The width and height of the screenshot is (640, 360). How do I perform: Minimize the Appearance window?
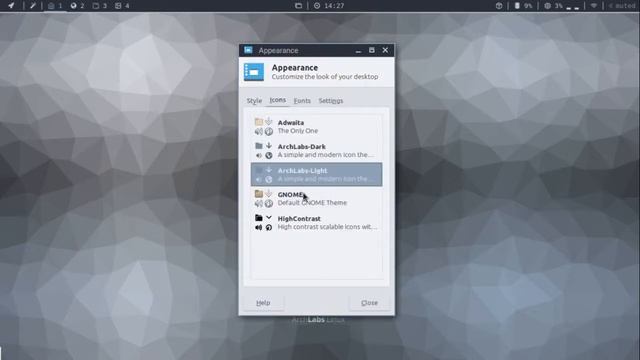coord(358,50)
